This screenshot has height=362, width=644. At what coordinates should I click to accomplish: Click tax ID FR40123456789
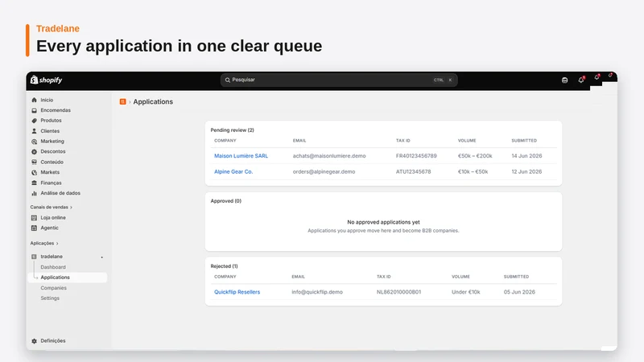[416, 156]
